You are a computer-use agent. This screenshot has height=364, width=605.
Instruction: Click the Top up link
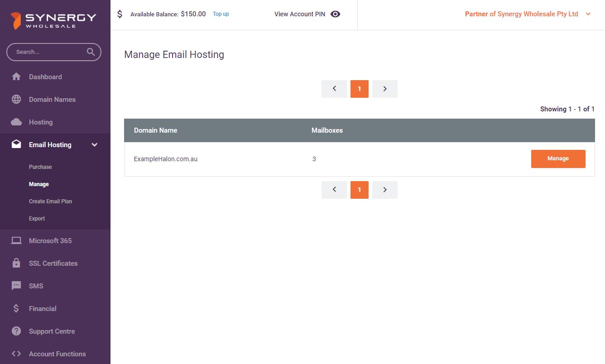click(221, 14)
